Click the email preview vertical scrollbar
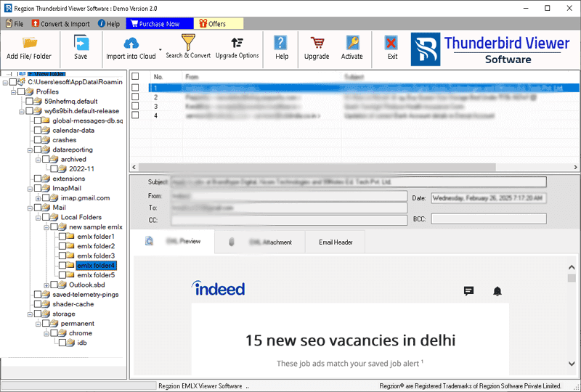Screen dimensions: 581x392 tap(572, 319)
